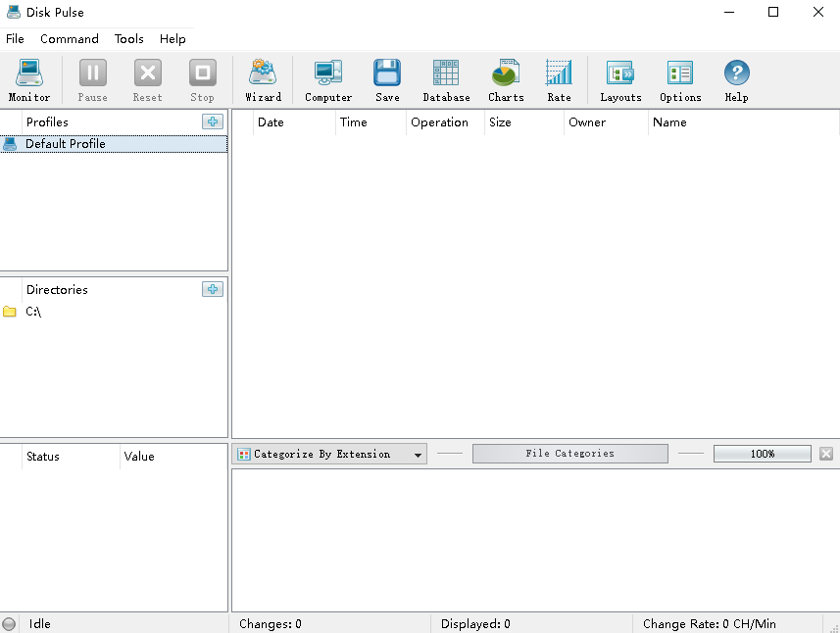Image resolution: width=840 pixels, height=633 pixels.
Task: Click the 100% progress bar
Action: click(x=762, y=454)
